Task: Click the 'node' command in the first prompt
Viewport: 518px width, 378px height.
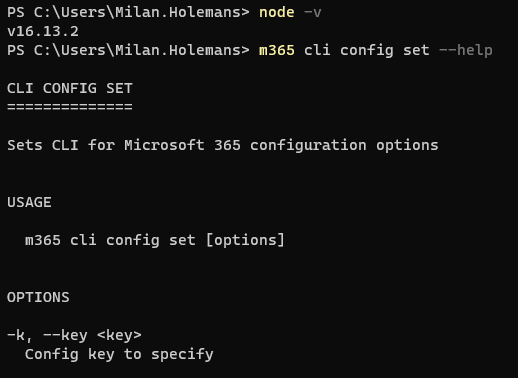Action: 277,12
